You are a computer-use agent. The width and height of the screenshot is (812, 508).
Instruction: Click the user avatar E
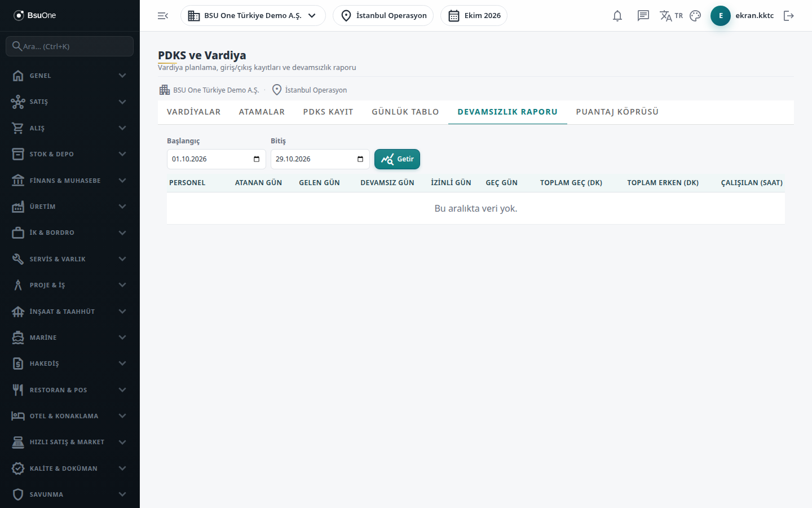point(721,16)
